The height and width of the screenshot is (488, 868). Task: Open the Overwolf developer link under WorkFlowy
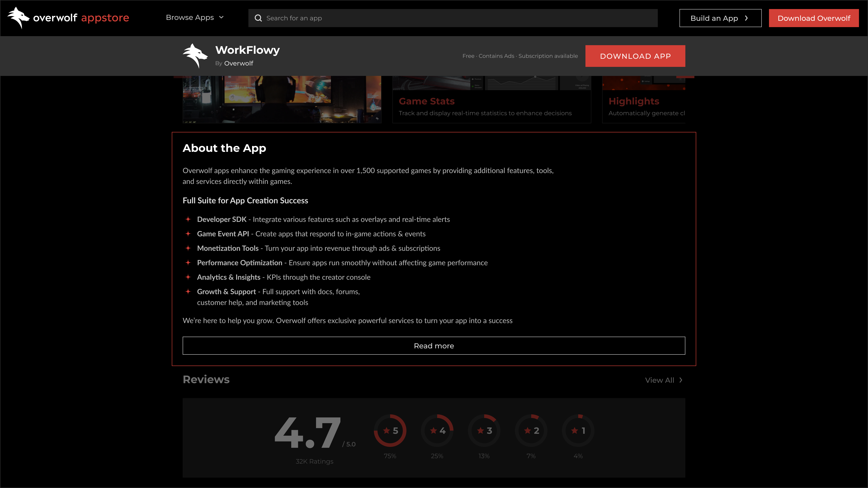click(238, 63)
